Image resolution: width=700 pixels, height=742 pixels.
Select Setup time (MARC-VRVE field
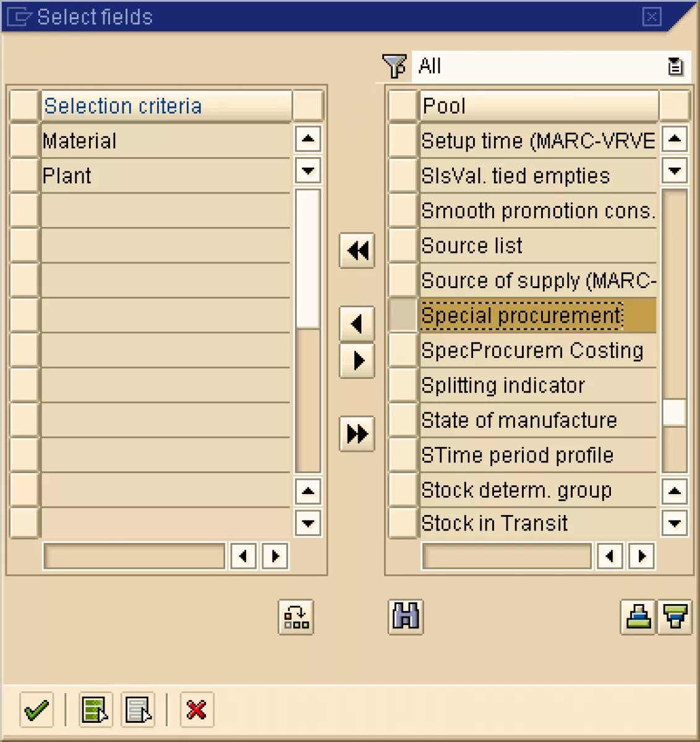[538, 141]
